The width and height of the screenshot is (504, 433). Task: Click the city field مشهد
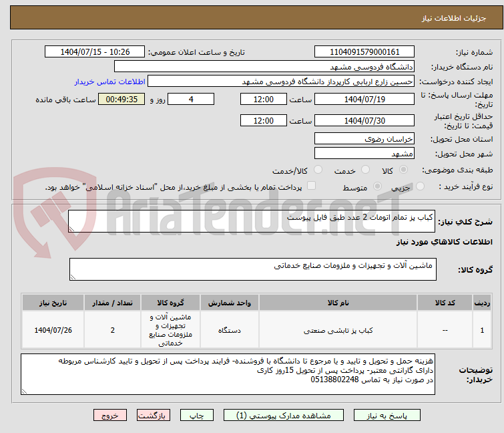pyautogui.click(x=364, y=153)
